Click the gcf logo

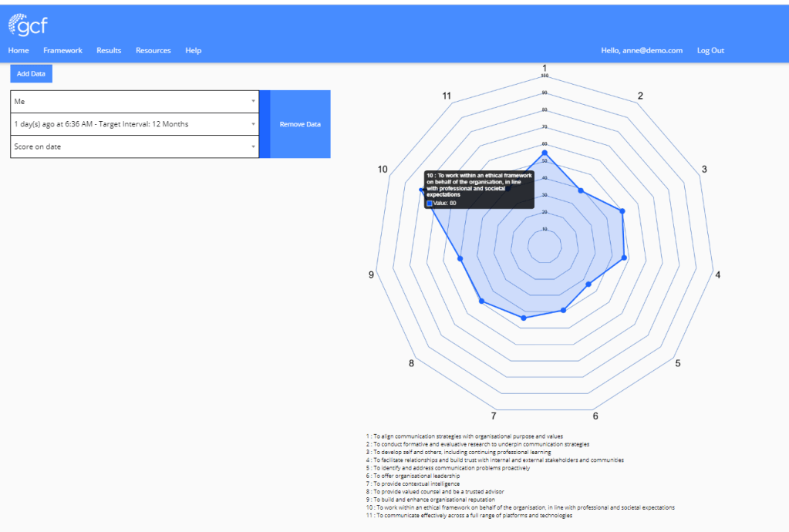(28, 25)
